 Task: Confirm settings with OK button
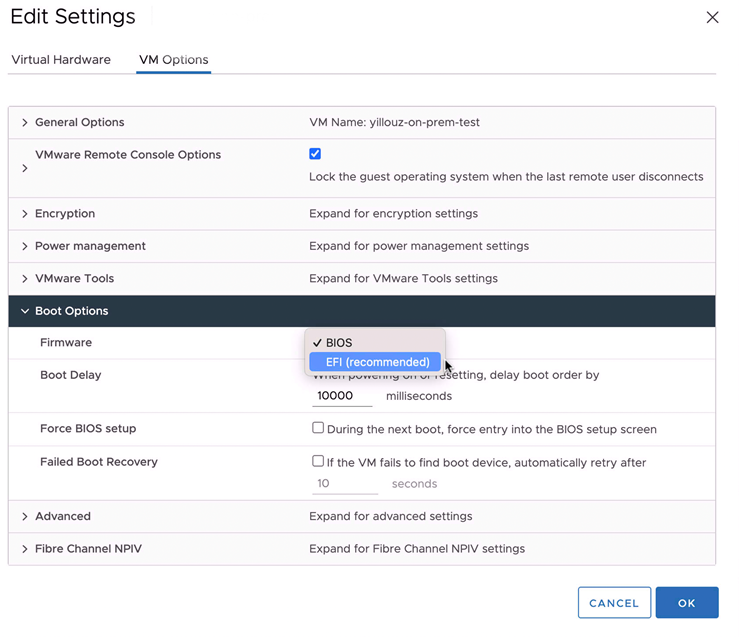pos(687,603)
